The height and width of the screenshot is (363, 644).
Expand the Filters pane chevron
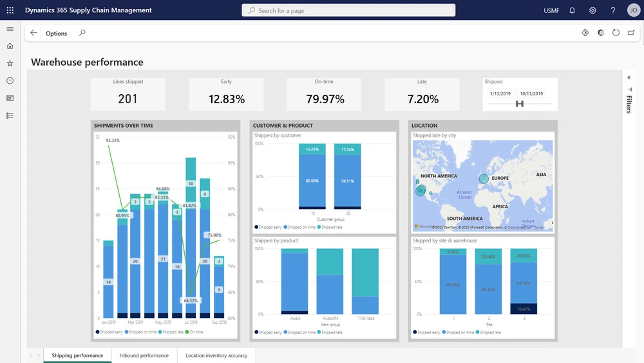(x=629, y=77)
